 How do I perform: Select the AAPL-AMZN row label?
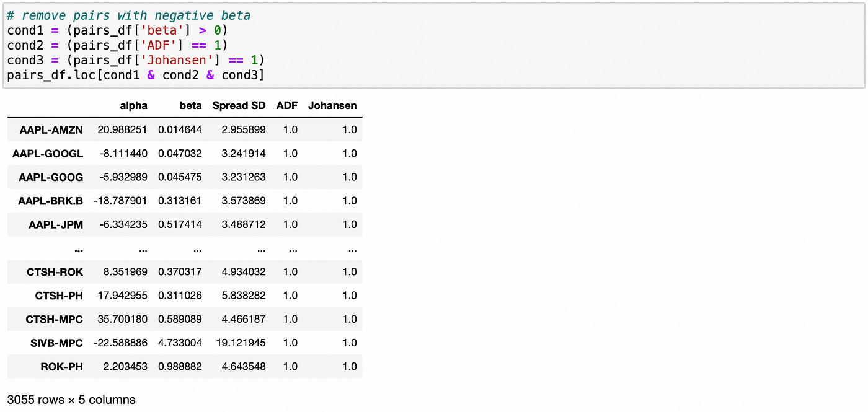pos(51,129)
